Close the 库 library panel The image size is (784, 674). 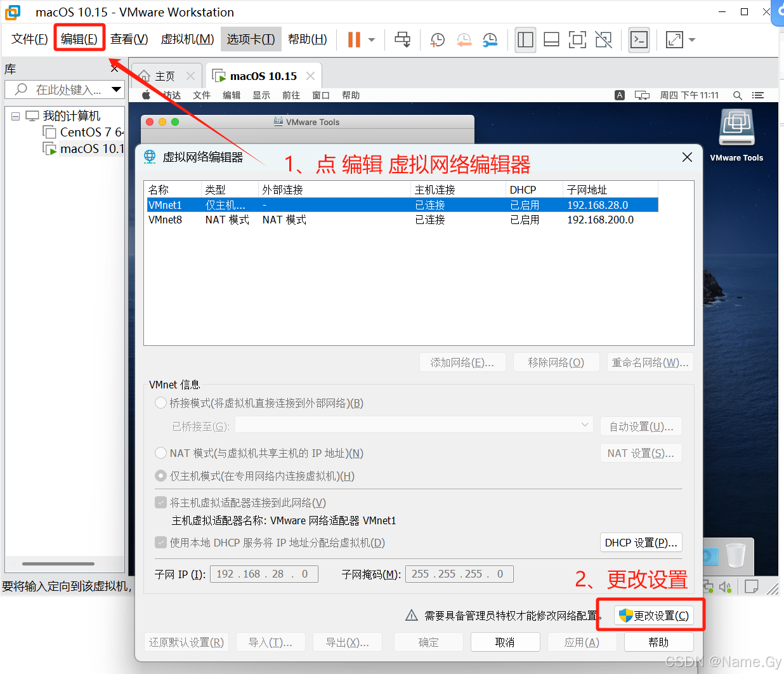(x=115, y=69)
